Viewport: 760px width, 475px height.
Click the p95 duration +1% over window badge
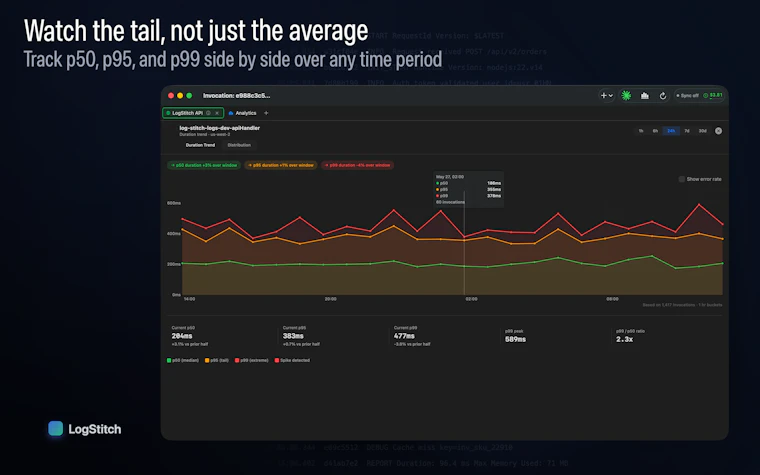[281, 165]
